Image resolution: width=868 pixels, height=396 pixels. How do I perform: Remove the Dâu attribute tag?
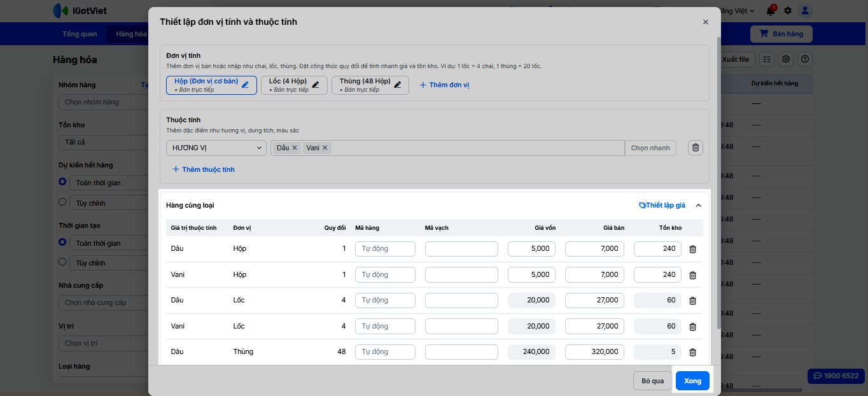click(x=295, y=148)
